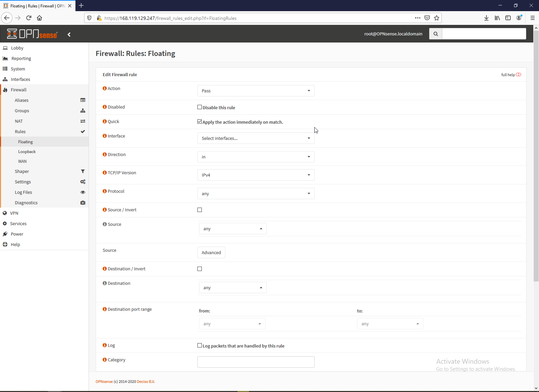Click the TCP/IP Version info icon
Viewport: 539px width, 392px height.
pyautogui.click(x=105, y=173)
